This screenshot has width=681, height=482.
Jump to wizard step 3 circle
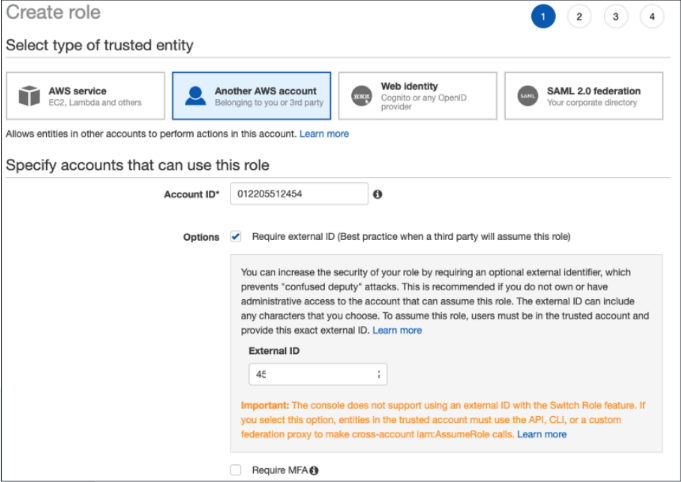point(615,17)
